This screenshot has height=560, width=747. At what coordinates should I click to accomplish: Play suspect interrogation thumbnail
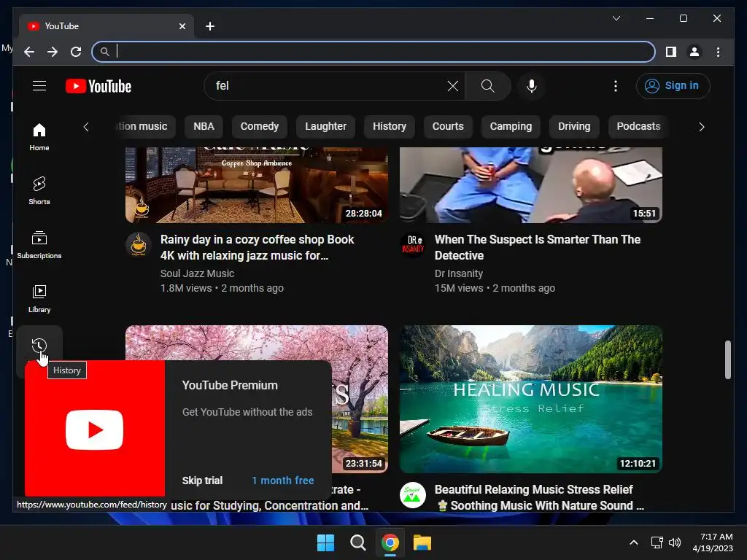[x=531, y=185]
